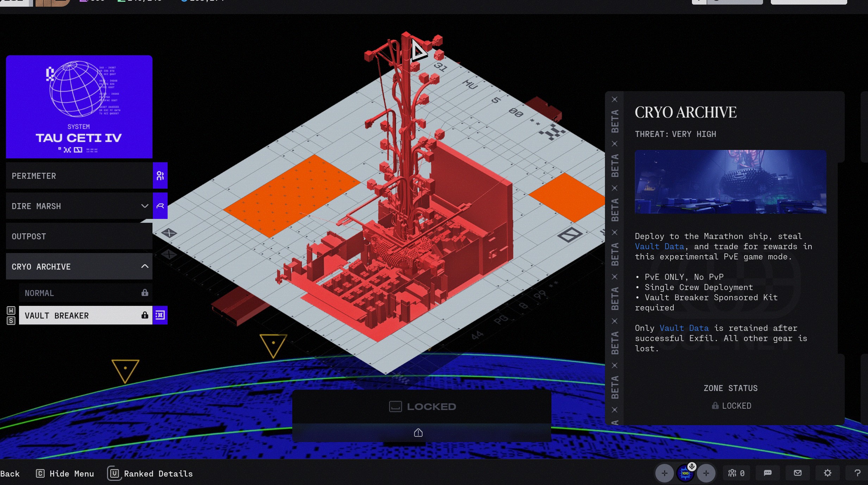The height and width of the screenshot is (485, 868).
Task: Click the W key hint icon
Action: (11, 310)
